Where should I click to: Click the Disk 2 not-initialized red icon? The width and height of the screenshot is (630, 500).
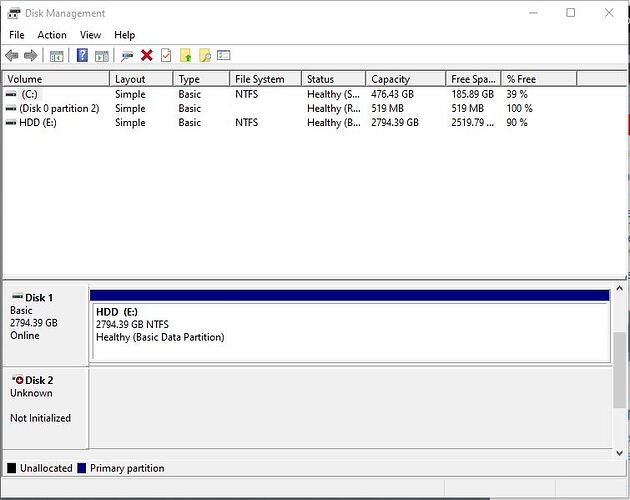[17, 379]
